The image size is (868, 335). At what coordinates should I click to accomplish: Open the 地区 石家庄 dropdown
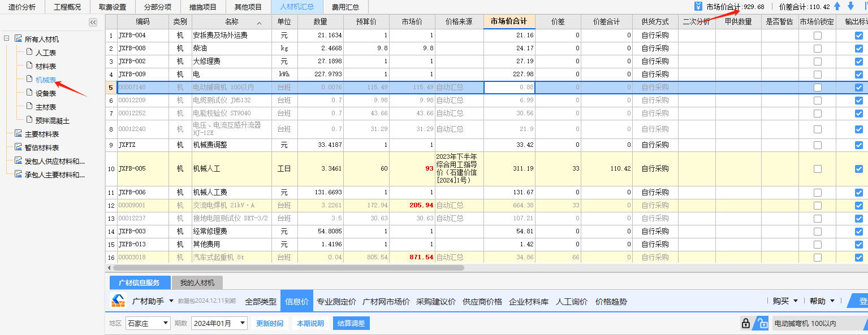pos(148,323)
